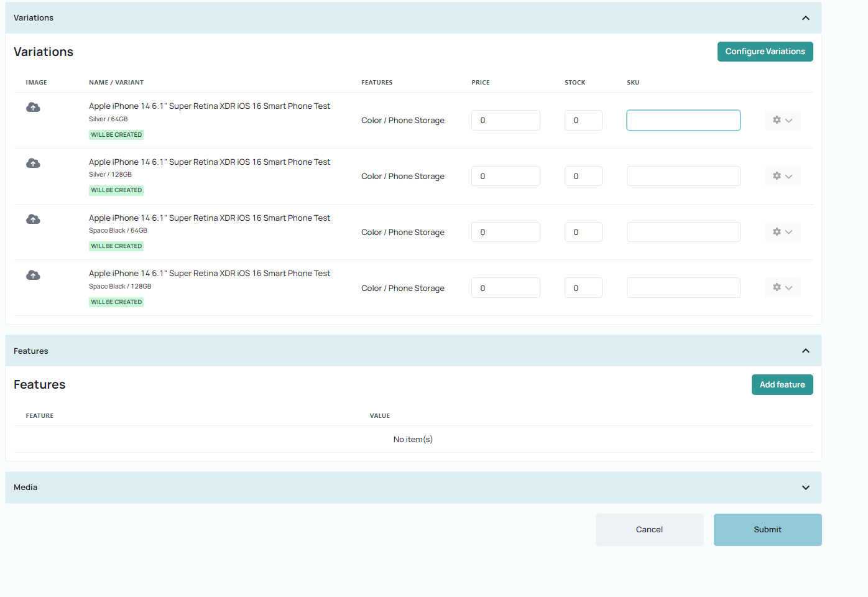Click product name in Space Black / 64GB row
This screenshot has width=868, height=597.
click(210, 218)
